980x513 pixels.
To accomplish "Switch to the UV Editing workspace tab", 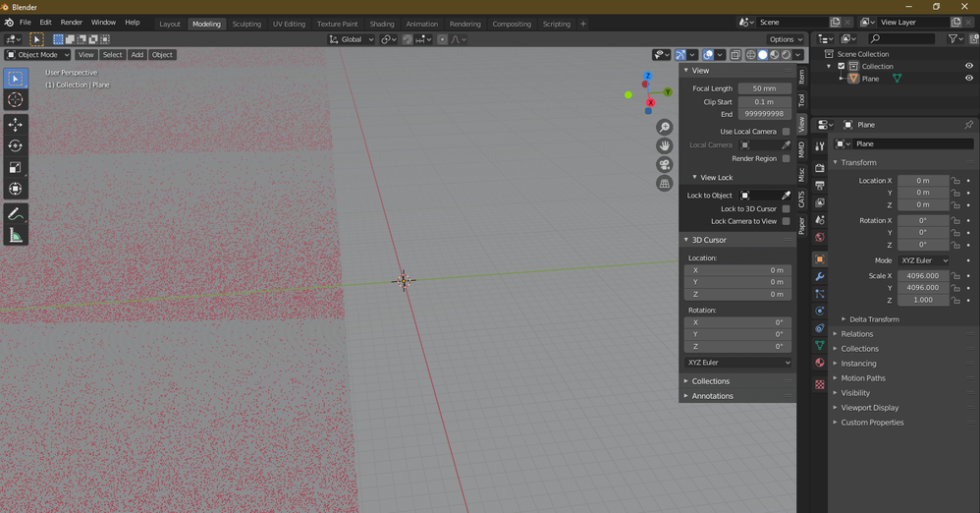I will pyautogui.click(x=289, y=25).
